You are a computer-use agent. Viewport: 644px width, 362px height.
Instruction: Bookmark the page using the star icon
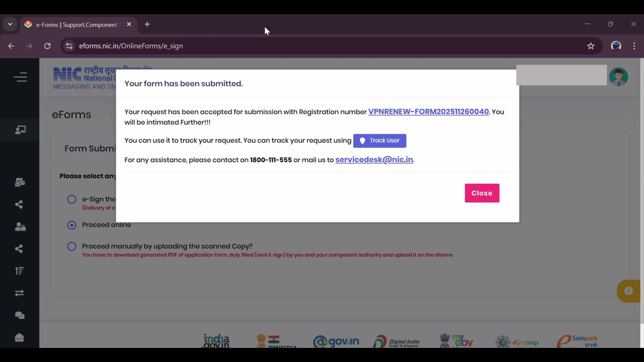591,46
